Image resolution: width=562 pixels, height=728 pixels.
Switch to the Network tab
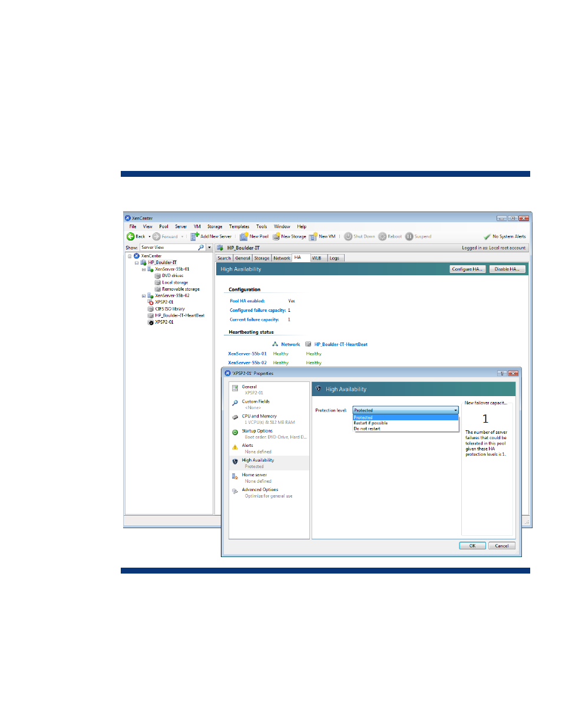click(x=282, y=258)
